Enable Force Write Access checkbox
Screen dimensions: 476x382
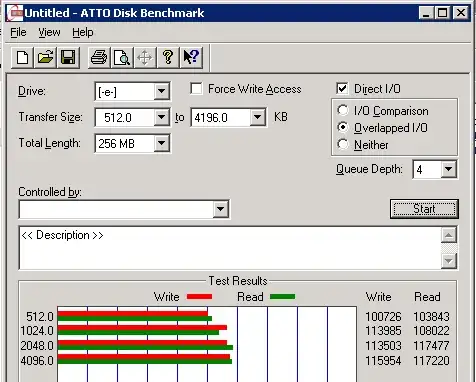(x=196, y=89)
